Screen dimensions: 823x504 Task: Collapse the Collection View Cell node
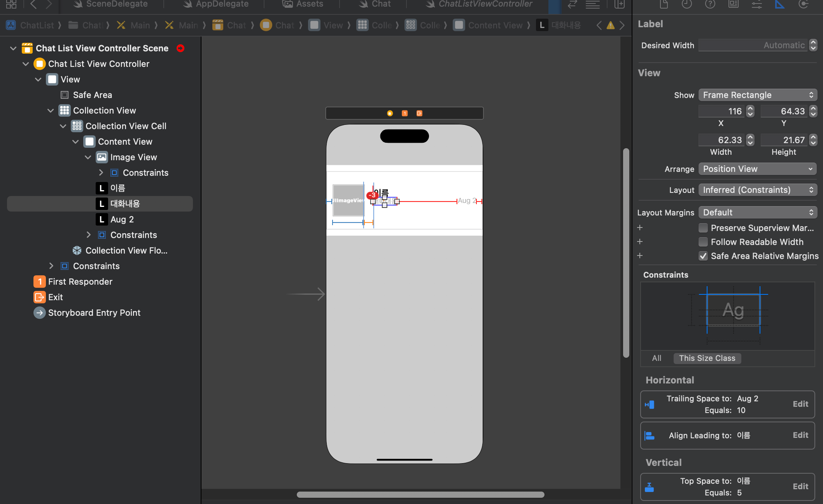63,126
